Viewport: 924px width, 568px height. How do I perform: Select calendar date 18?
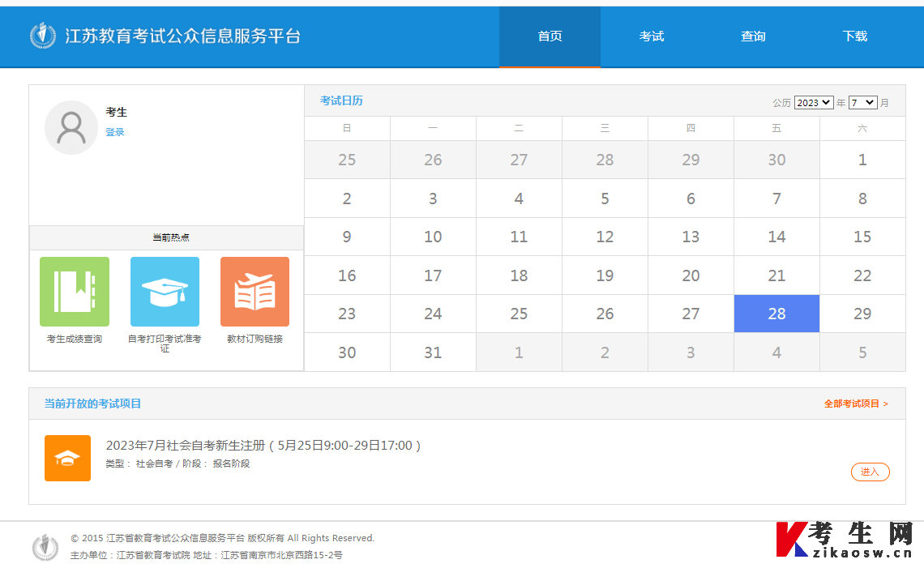519,275
